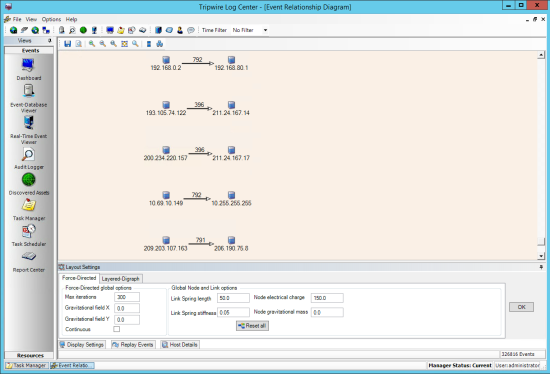Screen dimensions: 550x374
Task: Click the 791 link label
Action: (200, 240)
